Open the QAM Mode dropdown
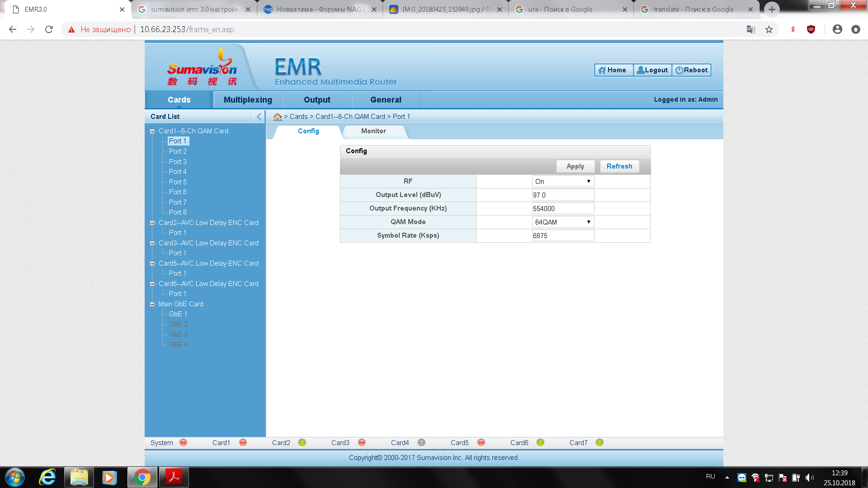The width and height of the screenshot is (868, 488). point(563,222)
